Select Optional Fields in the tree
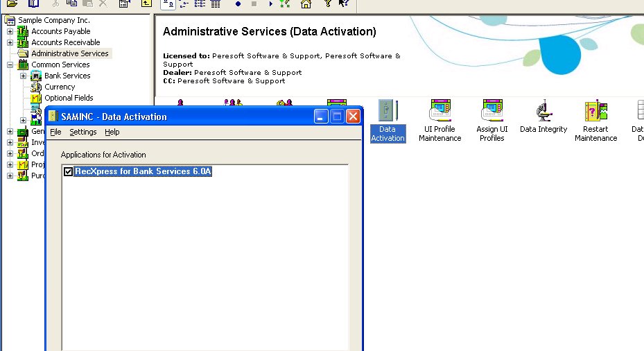644x351 pixels. click(x=69, y=98)
